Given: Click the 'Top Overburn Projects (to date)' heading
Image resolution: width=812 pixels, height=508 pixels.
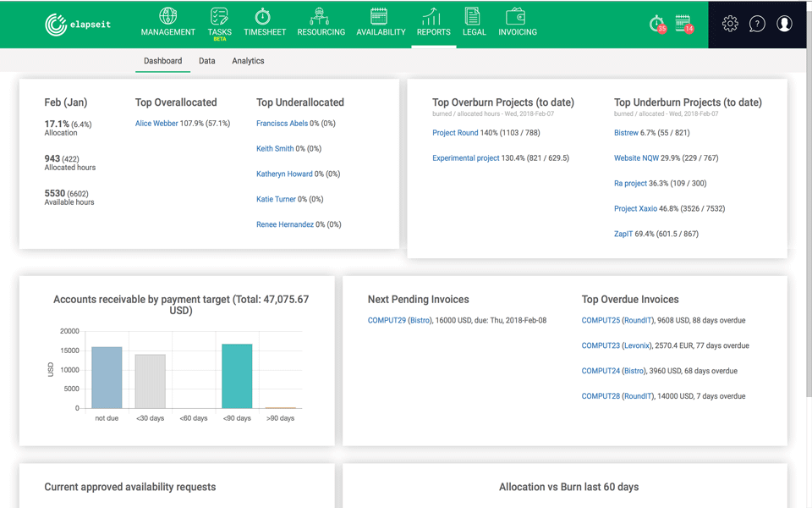Looking at the screenshot, I should (503, 102).
